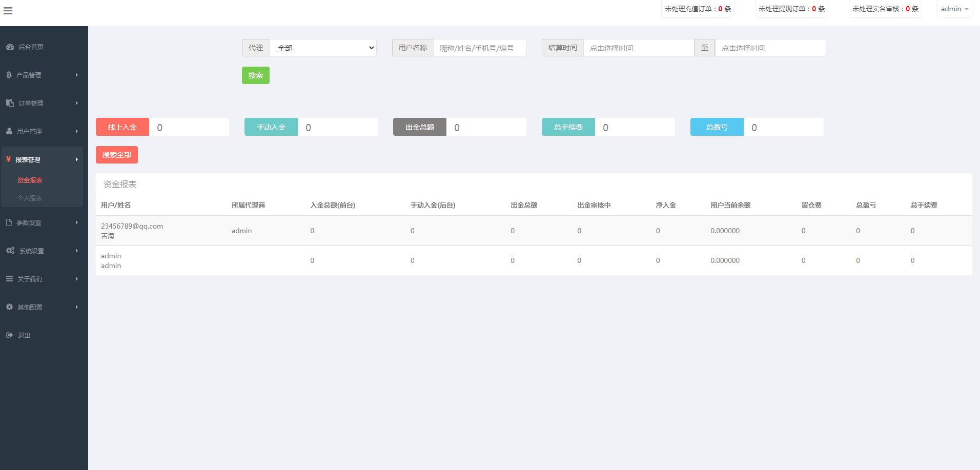Click the hamburger menu icon at top left
The width and height of the screenshot is (980, 470).
[8, 11]
